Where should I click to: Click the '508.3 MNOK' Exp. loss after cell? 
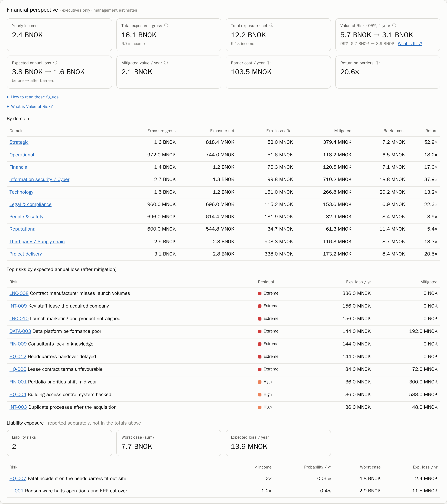coord(279,241)
